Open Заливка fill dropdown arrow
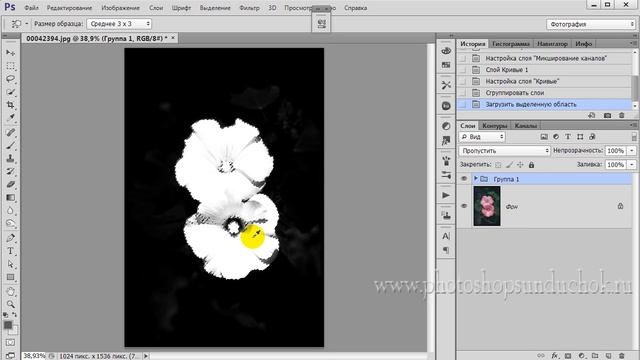This screenshot has width=640, height=360. pos(631,164)
